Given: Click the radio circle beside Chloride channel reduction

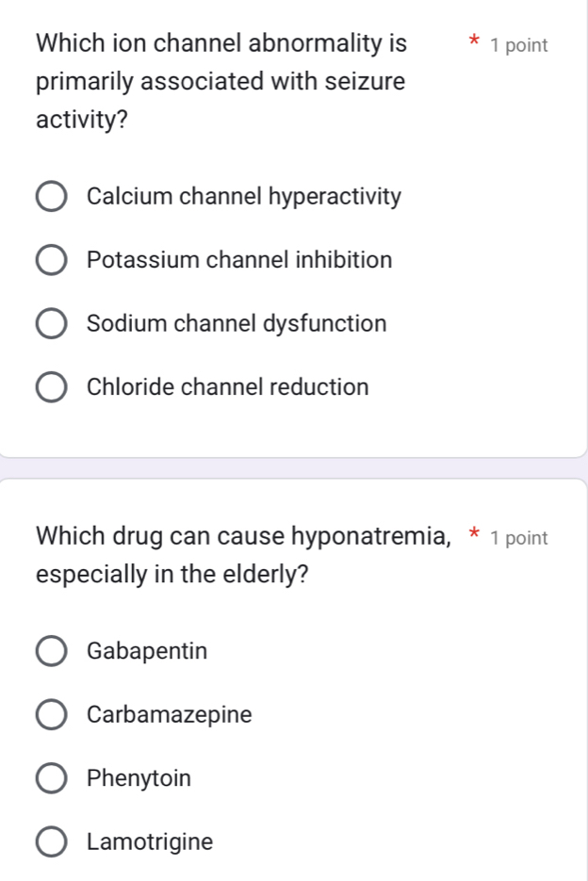Looking at the screenshot, I should (x=52, y=386).
